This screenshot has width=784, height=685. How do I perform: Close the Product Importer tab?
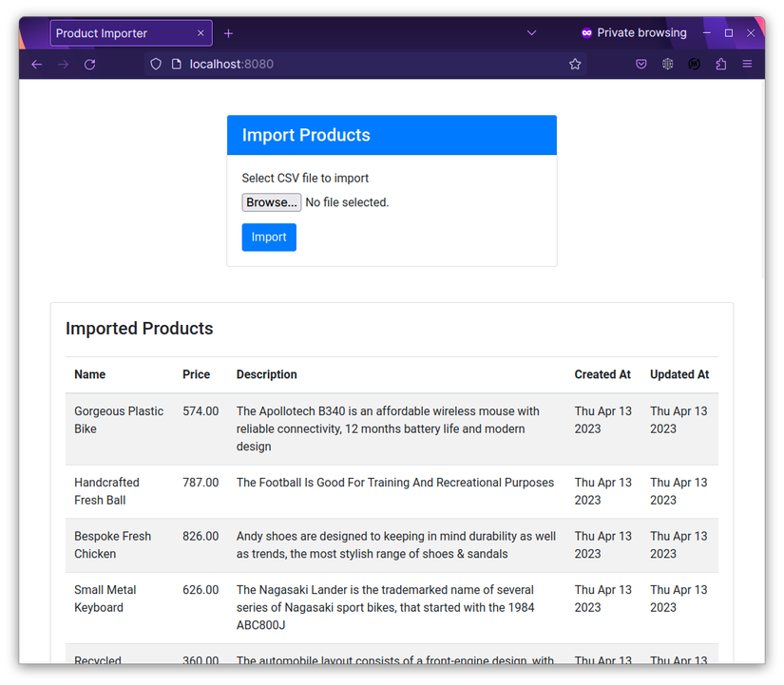point(201,32)
